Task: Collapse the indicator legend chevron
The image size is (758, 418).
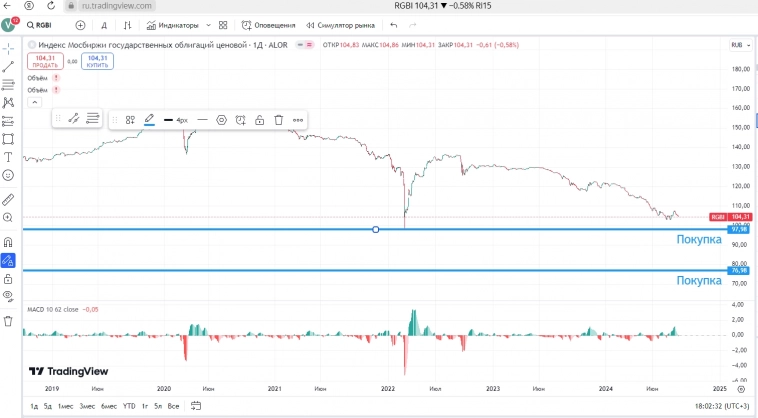Action: [x=35, y=102]
